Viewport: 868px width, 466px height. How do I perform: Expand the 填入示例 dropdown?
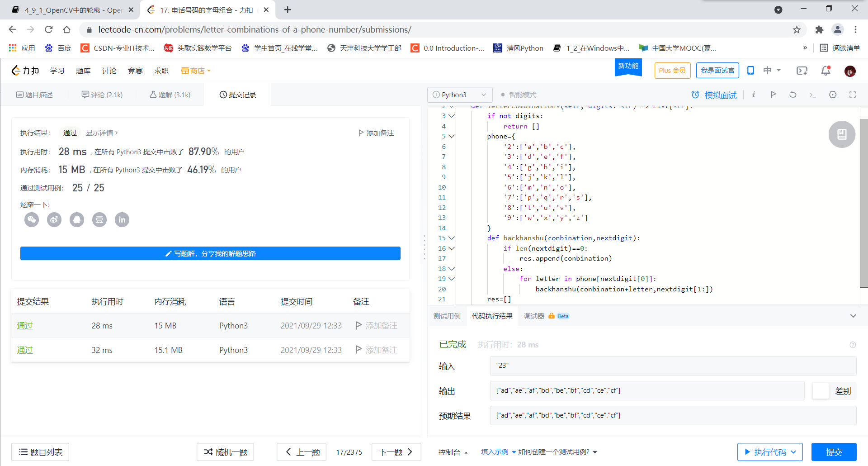click(x=497, y=452)
